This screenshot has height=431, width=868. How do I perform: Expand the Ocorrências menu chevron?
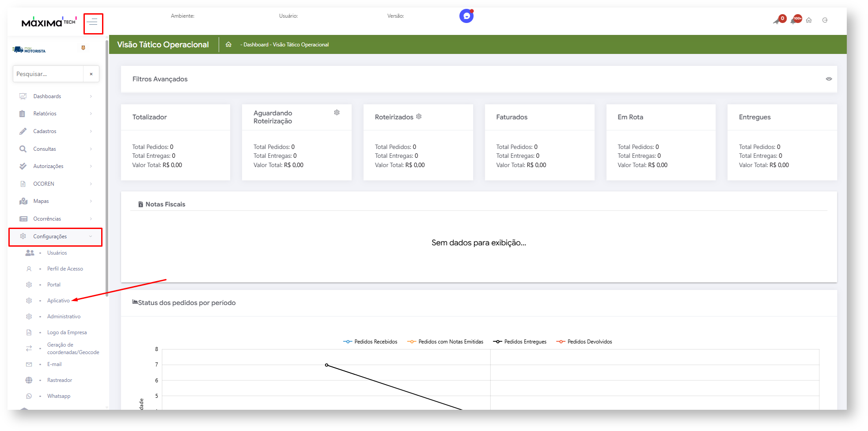(91, 219)
